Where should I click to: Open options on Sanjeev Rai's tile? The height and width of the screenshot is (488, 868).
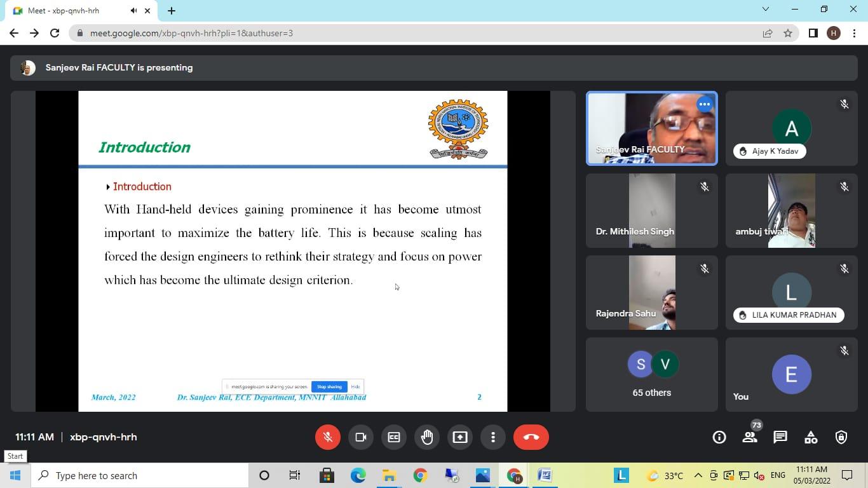tap(705, 105)
